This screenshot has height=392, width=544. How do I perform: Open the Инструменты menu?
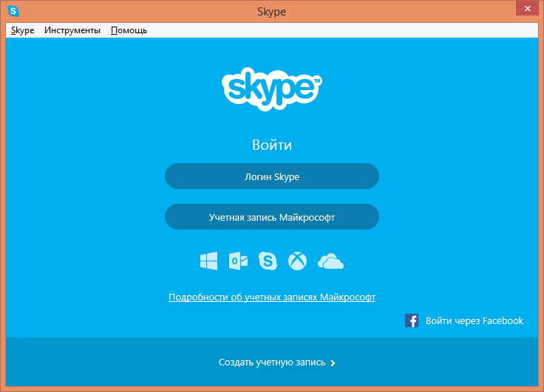point(72,30)
